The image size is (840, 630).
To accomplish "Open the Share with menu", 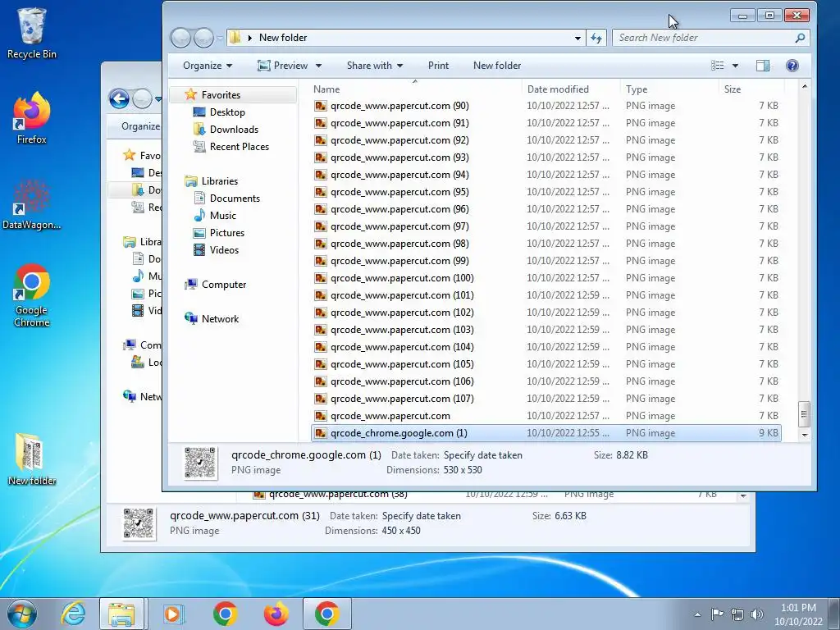I will (x=374, y=66).
